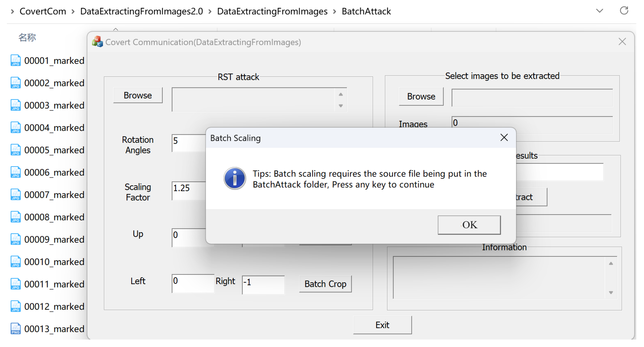The width and height of the screenshot is (644, 347).
Task: Click the Exit button
Action: point(382,325)
